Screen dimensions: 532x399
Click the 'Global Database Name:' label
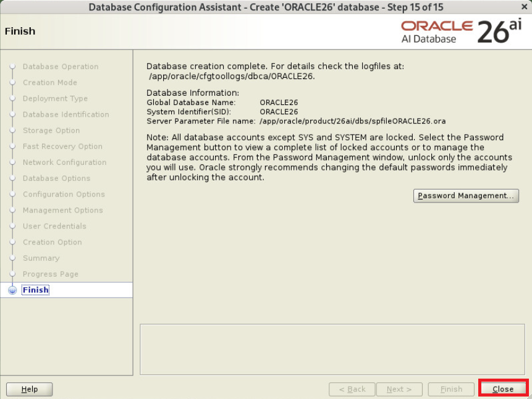[191, 103]
